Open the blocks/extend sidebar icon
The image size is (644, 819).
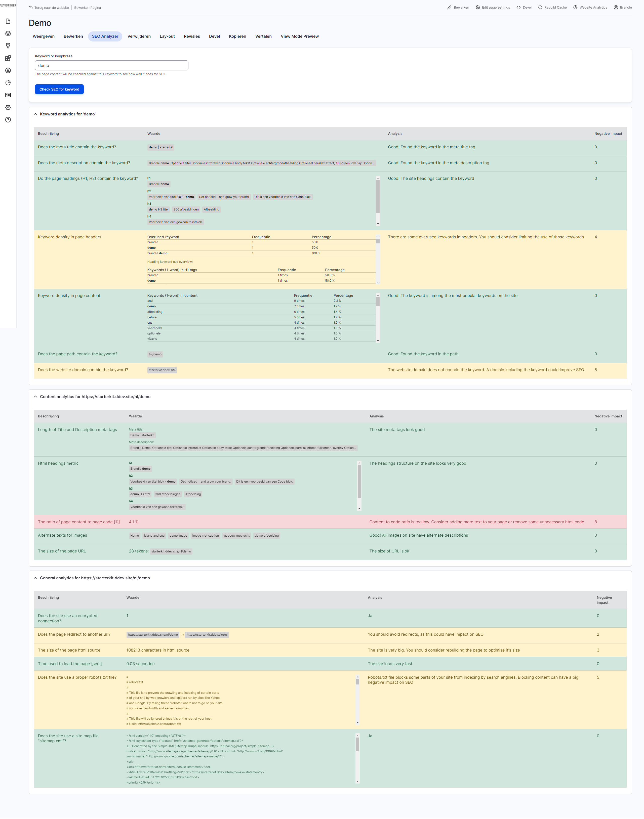(x=8, y=58)
